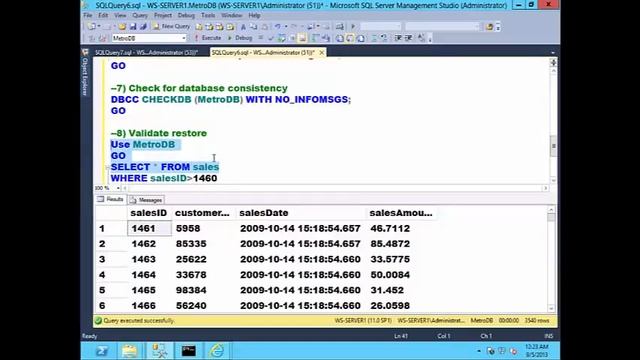
Task: Toggle the highlighted IntelliSense Enabled icon
Action: [x=302, y=38]
